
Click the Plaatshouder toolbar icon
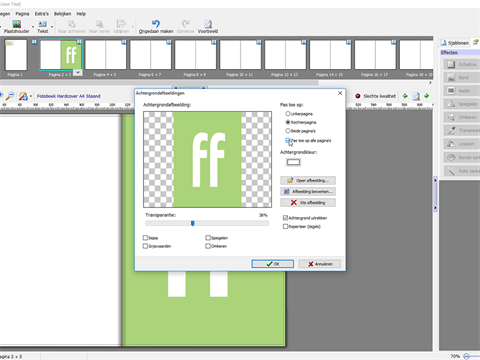click(17, 24)
